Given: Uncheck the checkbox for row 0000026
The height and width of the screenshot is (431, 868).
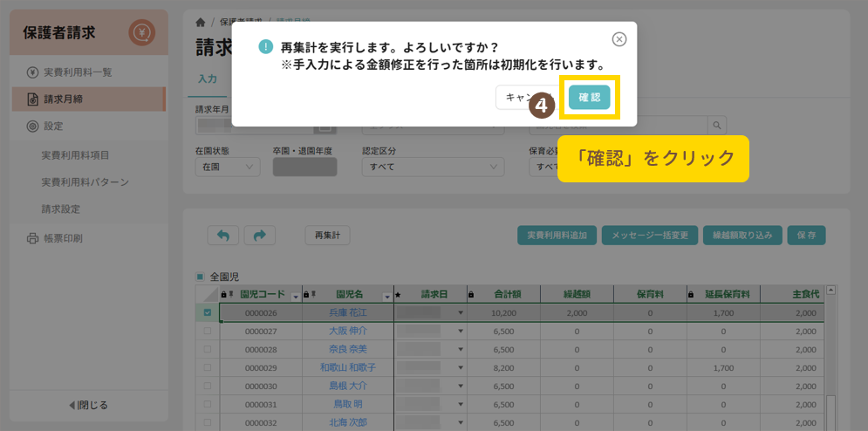Looking at the screenshot, I should pyautogui.click(x=207, y=312).
